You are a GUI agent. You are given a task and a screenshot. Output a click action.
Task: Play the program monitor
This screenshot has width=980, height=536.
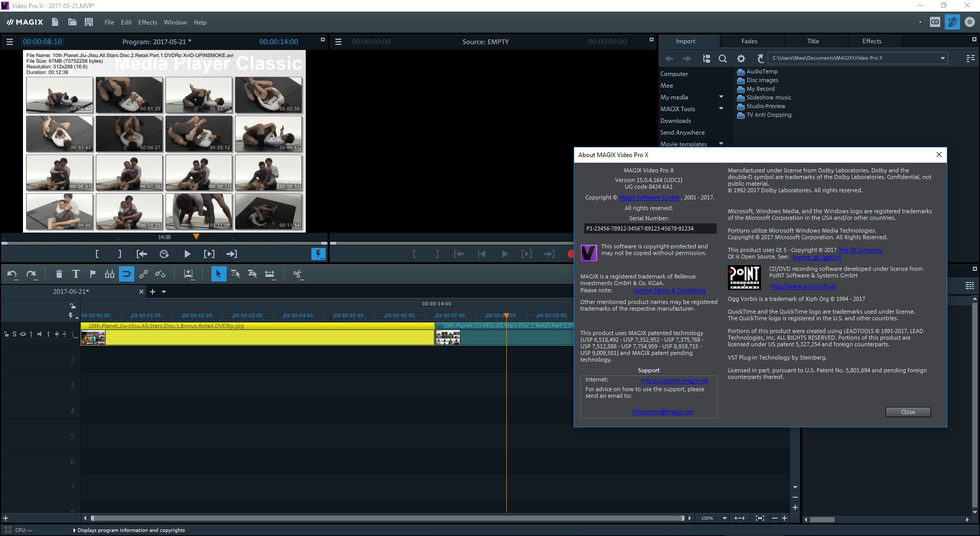click(187, 254)
